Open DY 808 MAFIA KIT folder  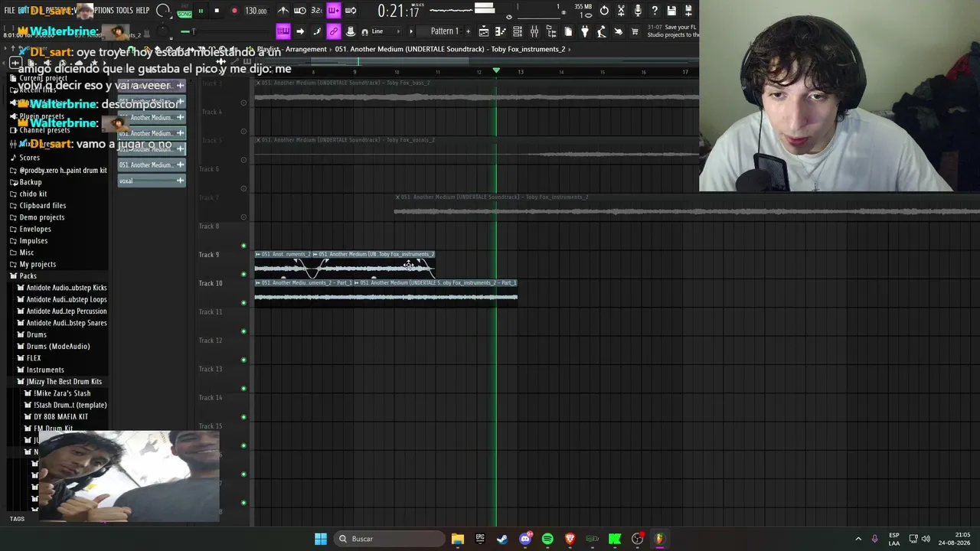tap(60, 417)
